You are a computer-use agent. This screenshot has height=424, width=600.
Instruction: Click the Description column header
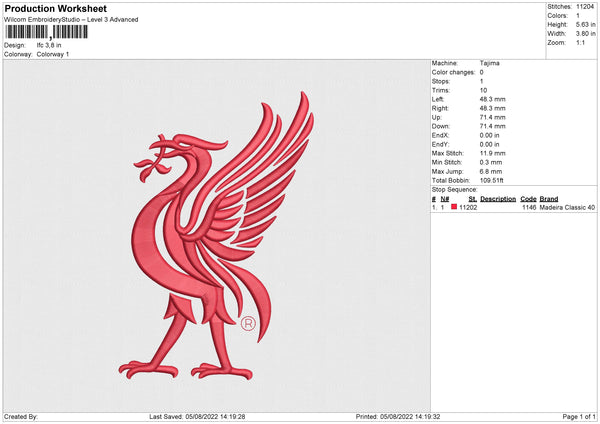coord(498,199)
